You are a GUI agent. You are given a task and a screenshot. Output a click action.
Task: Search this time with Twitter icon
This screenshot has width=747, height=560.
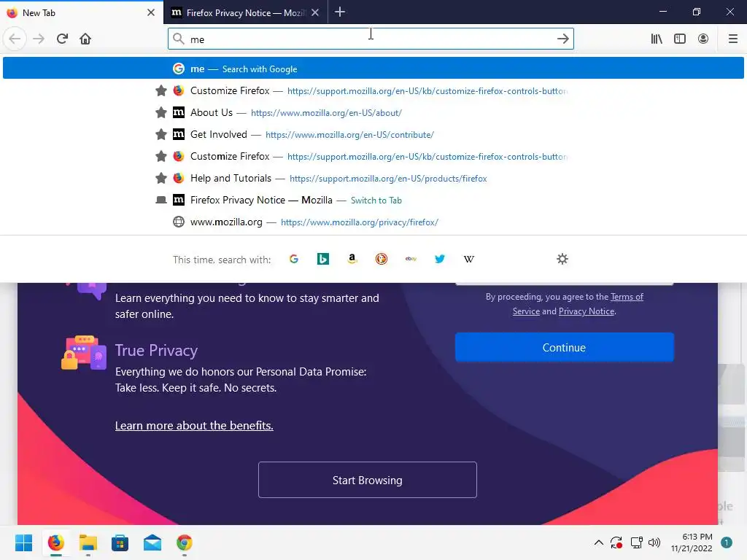click(x=440, y=259)
